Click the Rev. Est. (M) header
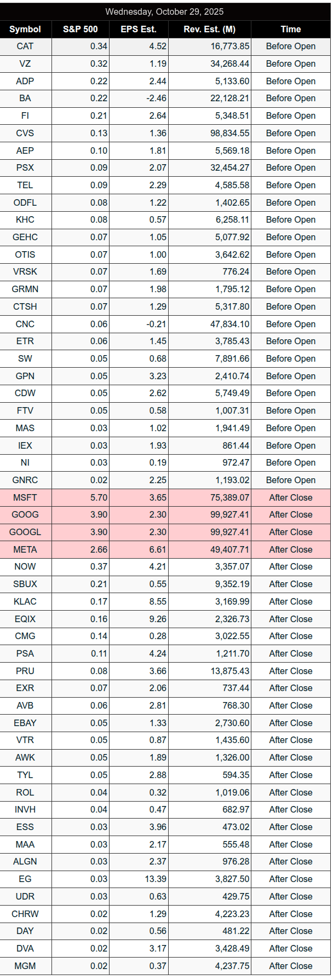333x980 pixels. click(x=209, y=30)
